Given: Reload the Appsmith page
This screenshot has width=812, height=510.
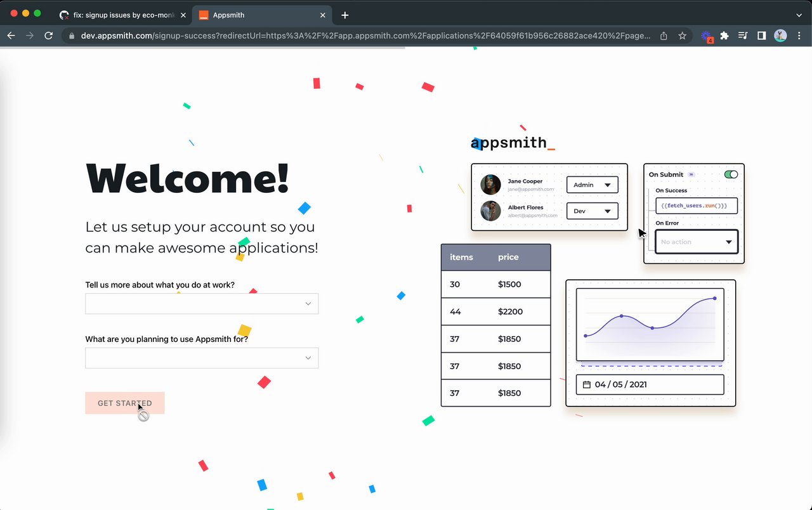Looking at the screenshot, I should [48, 36].
